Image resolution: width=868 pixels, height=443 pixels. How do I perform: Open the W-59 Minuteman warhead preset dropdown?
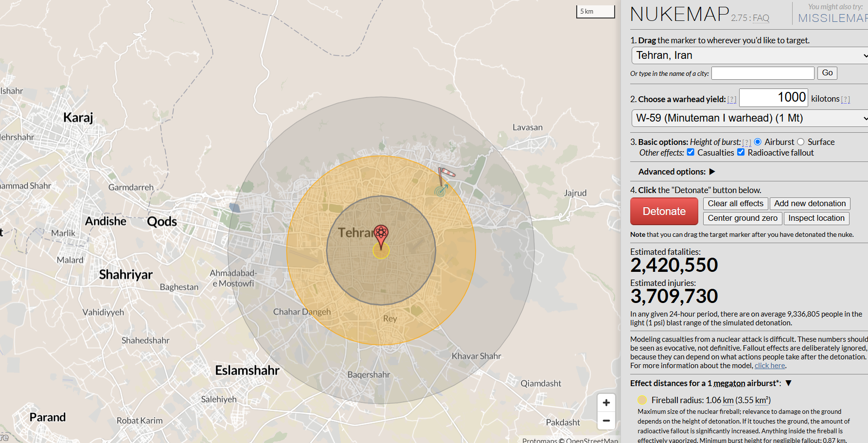pyautogui.click(x=749, y=118)
